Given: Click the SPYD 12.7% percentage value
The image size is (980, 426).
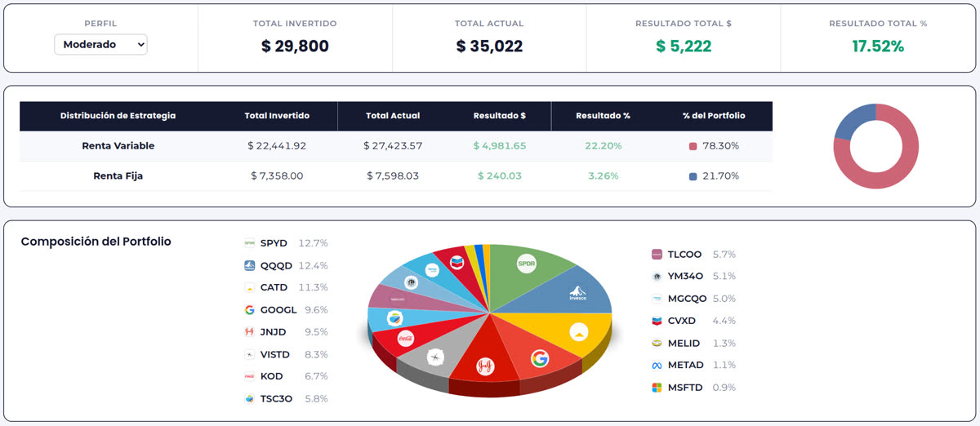Looking at the screenshot, I should click(313, 243).
